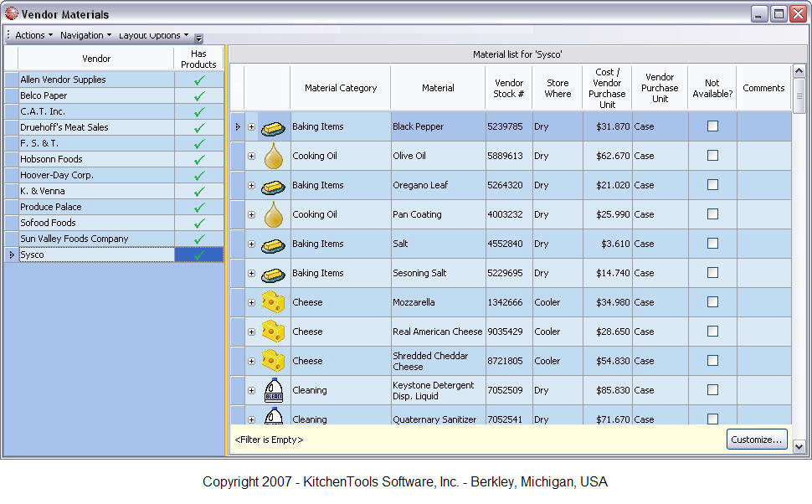The height and width of the screenshot is (504, 812).
Task: Expand the Mozzarella row
Action: [252, 302]
